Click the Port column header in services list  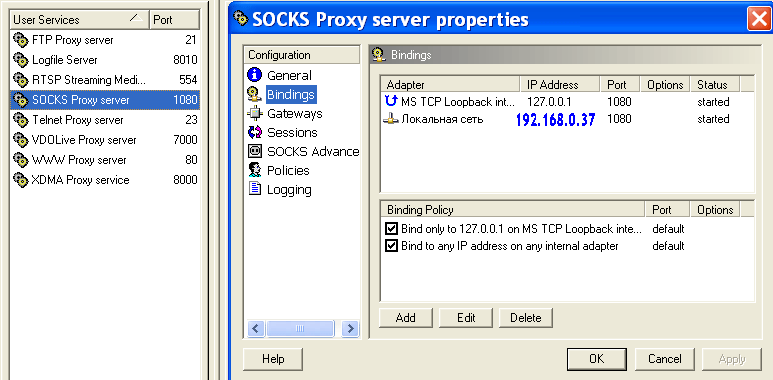point(175,20)
